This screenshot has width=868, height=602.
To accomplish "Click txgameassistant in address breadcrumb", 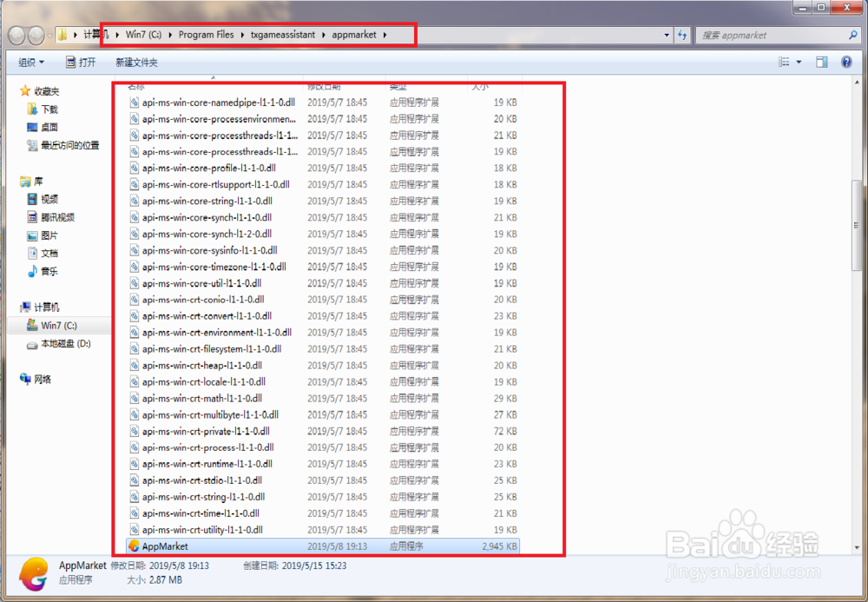I will [282, 35].
